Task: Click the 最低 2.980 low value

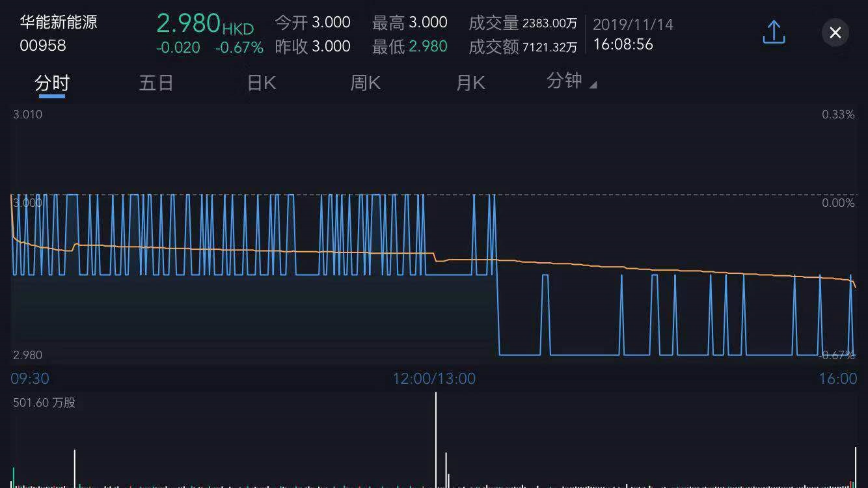Action: (410, 46)
